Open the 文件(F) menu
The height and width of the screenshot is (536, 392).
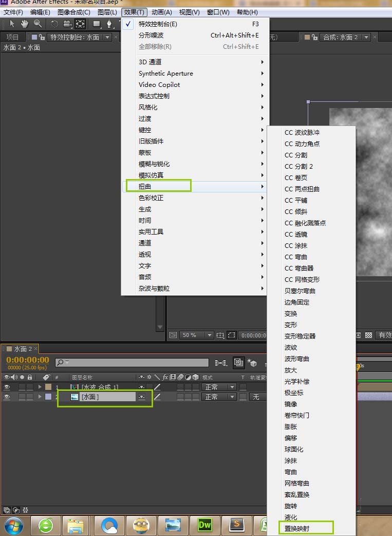[x=13, y=12]
